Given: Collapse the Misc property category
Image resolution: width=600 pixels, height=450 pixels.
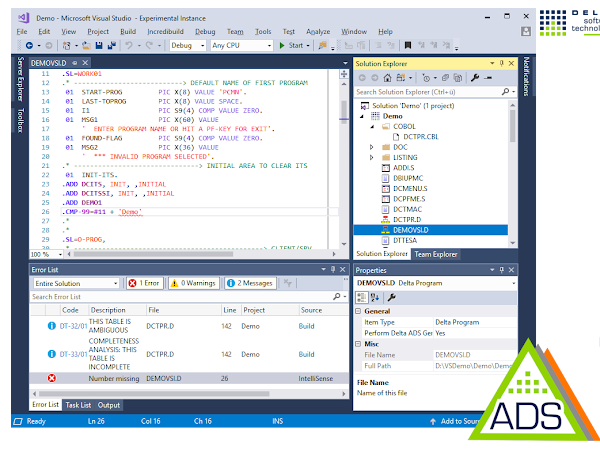Looking at the screenshot, I should pos(358,344).
